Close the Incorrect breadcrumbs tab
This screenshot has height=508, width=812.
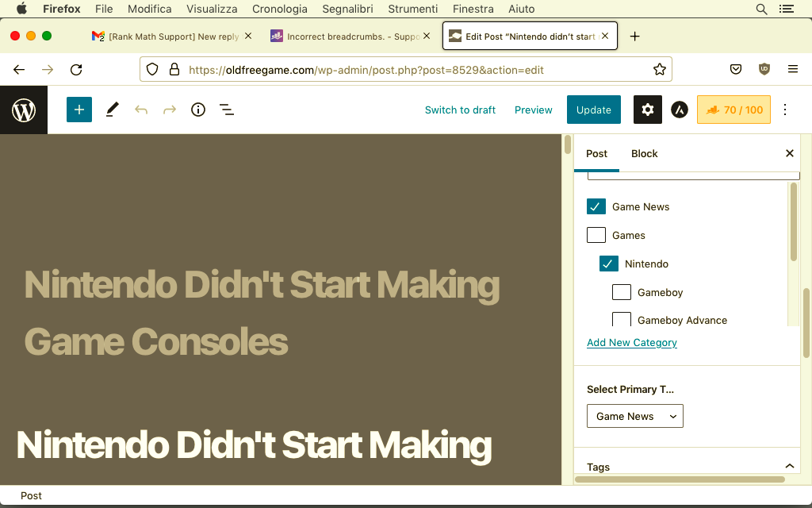pyautogui.click(x=427, y=37)
